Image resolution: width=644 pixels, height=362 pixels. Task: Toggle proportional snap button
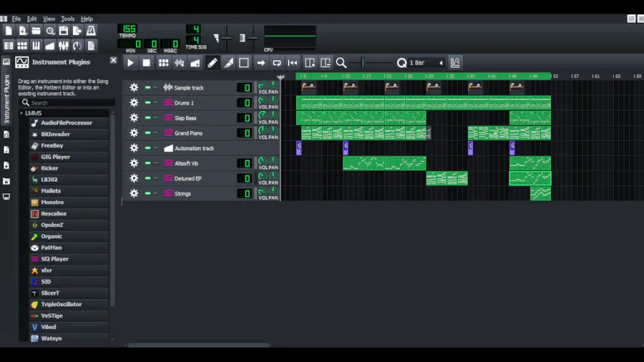coord(455,63)
